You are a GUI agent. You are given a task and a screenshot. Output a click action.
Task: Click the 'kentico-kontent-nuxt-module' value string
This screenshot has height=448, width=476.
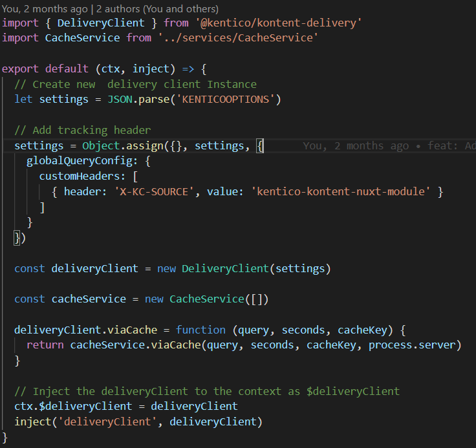click(x=340, y=192)
